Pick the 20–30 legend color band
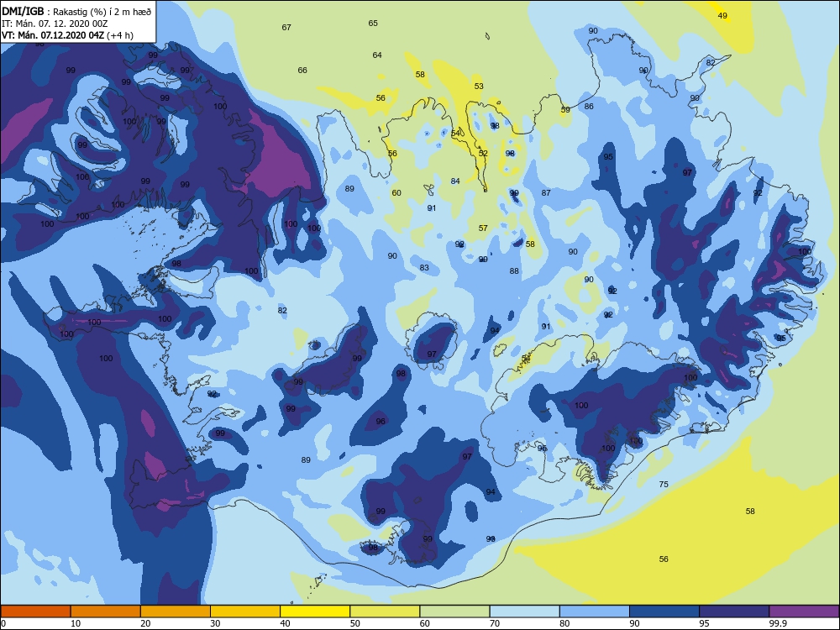This screenshot has height=630, width=840. (x=176, y=612)
